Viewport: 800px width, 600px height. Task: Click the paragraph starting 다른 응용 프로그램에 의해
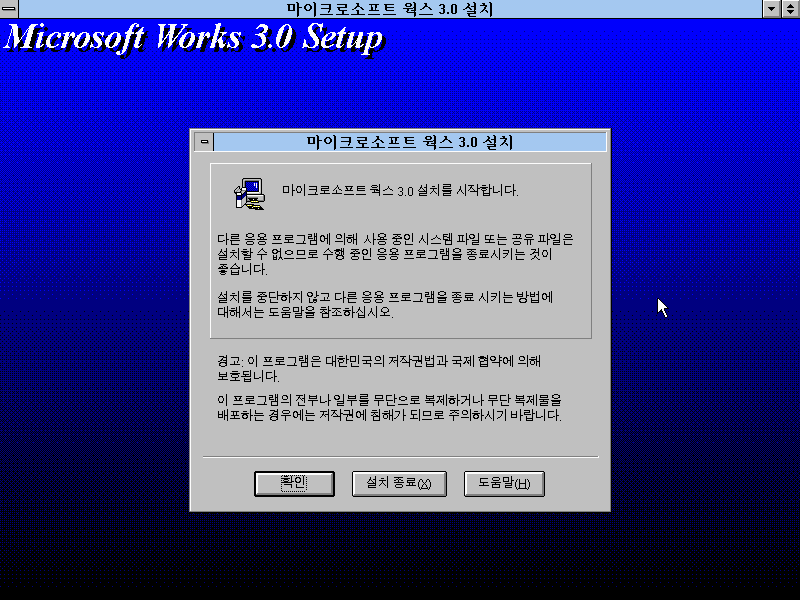pyautogui.click(x=395, y=254)
